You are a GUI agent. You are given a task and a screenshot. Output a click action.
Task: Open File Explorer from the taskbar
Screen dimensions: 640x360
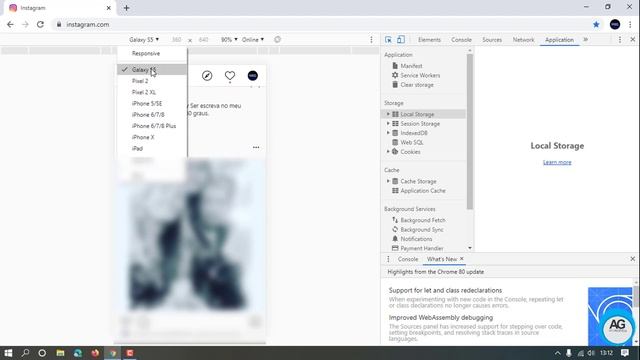coord(60,353)
